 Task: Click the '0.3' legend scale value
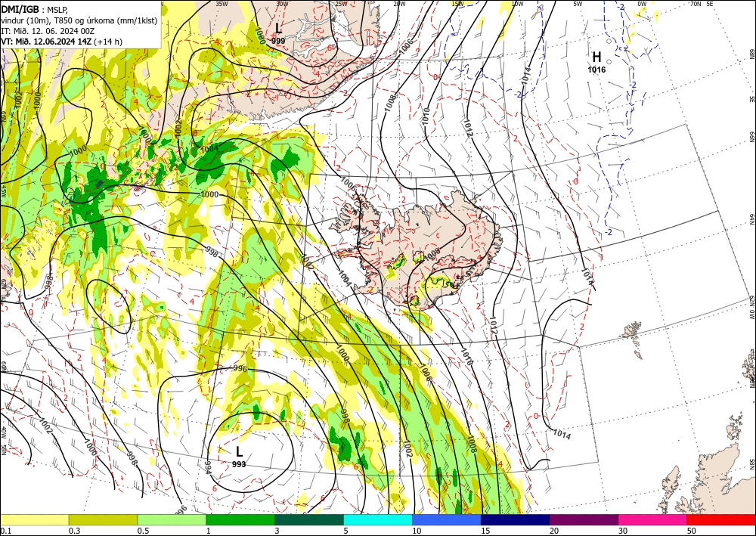(x=74, y=531)
